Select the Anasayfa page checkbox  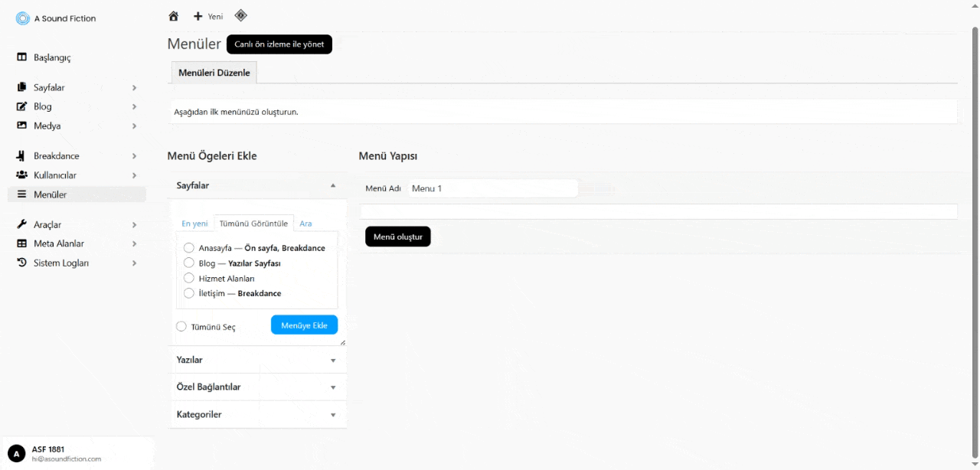coord(189,248)
